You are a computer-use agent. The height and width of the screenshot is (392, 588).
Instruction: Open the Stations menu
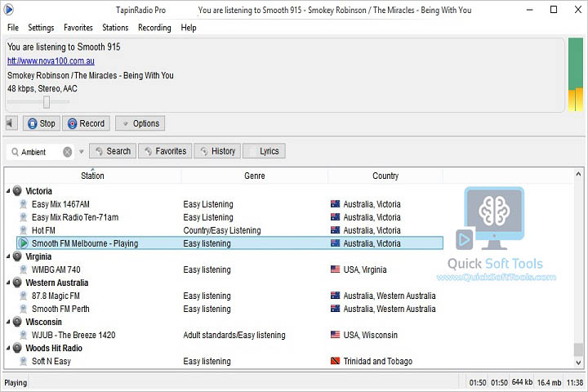tap(115, 28)
